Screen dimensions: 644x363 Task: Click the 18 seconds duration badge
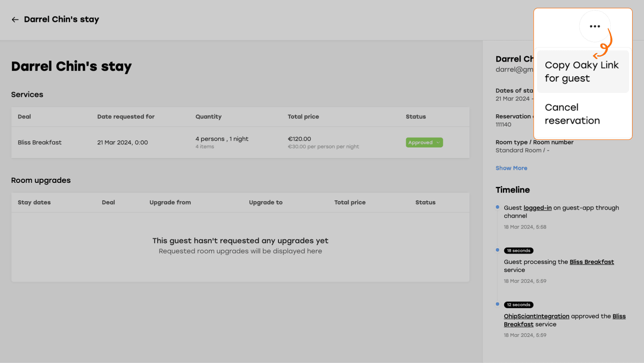tap(519, 250)
